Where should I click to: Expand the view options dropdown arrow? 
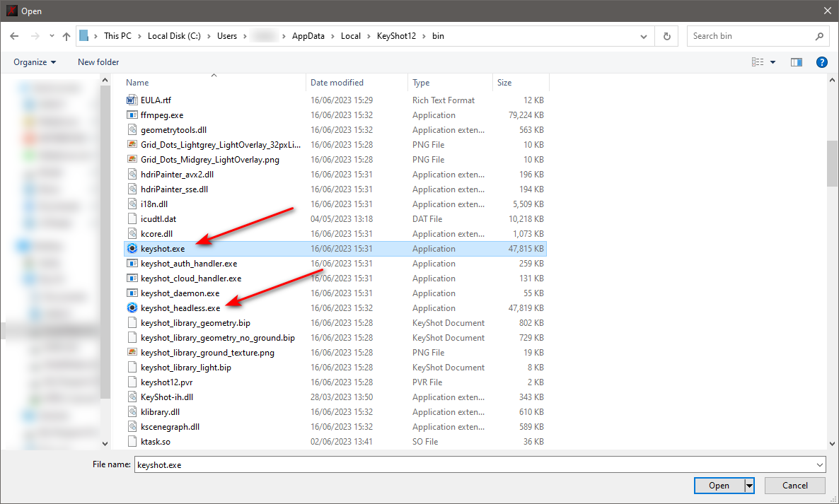[773, 62]
